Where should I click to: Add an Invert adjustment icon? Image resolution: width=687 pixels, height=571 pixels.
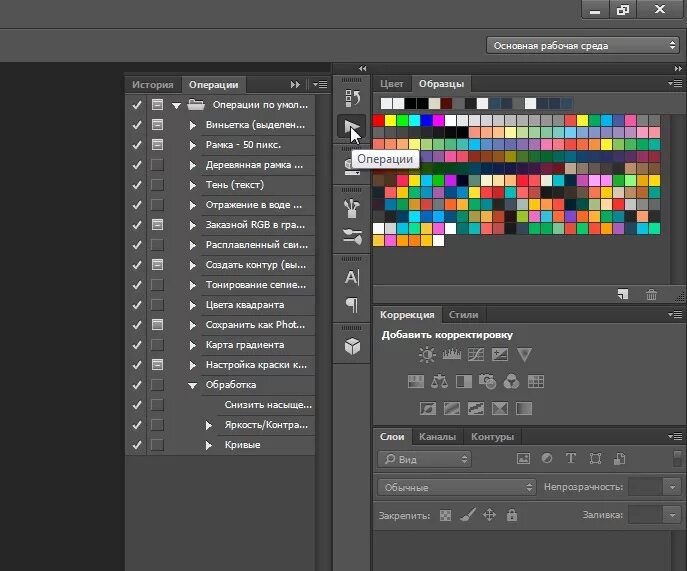click(x=428, y=409)
